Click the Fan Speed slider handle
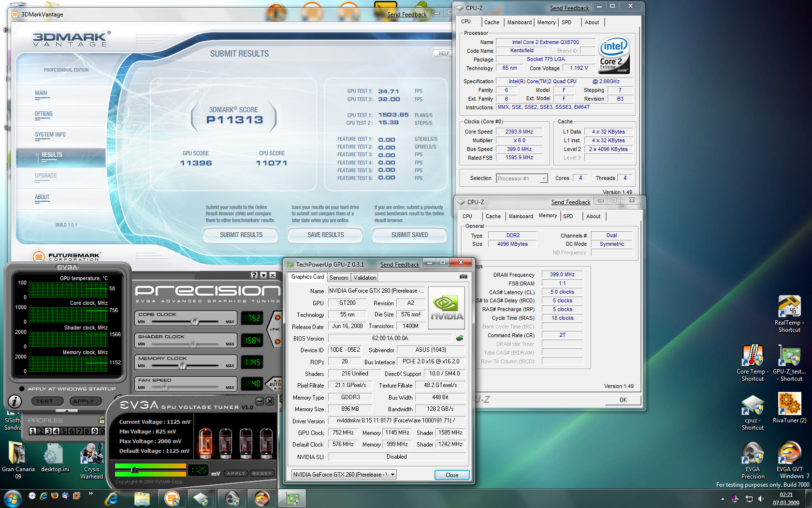The width and height of the screenshot is (812, 508). (164, 387)
